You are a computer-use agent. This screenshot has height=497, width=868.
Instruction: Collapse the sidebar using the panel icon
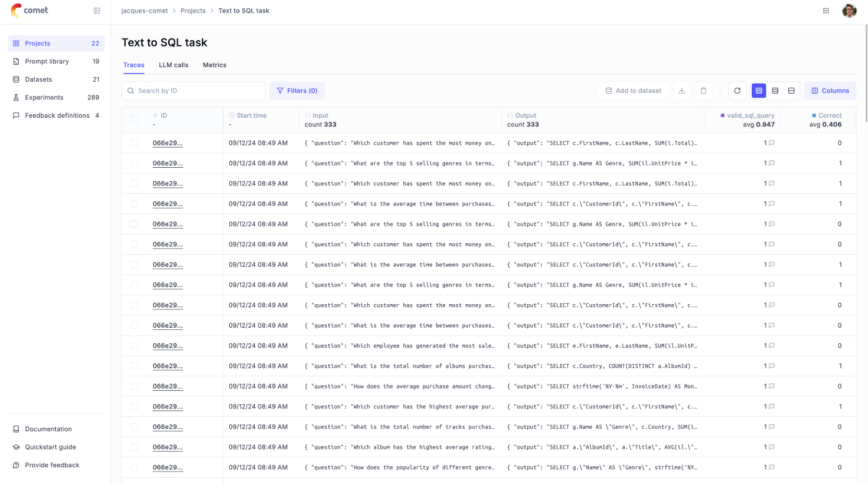pos(96,11)
